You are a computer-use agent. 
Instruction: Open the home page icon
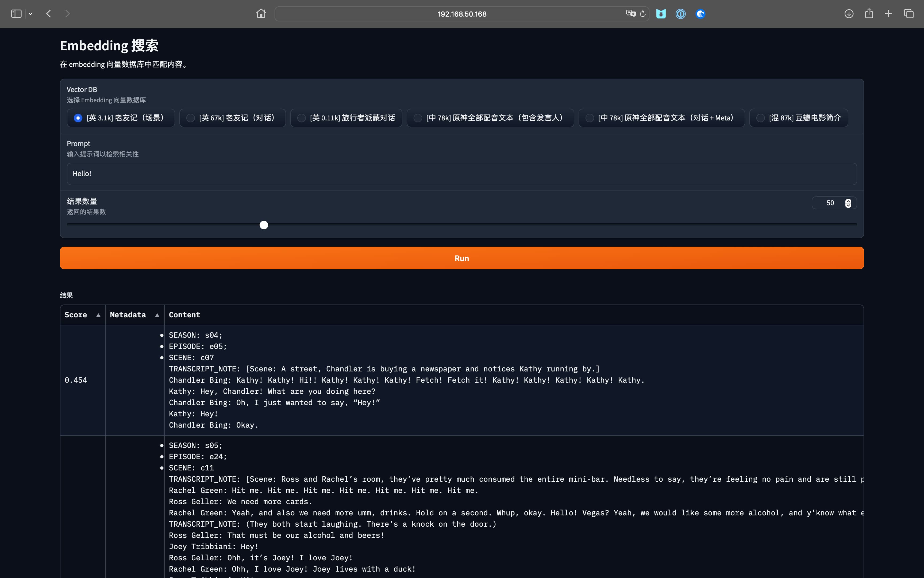pyautogui.click(x=261, y=14)
